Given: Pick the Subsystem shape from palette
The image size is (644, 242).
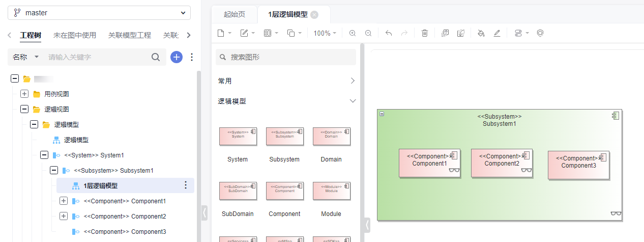Looking at the screenshot, I should [x=285, y=137].
